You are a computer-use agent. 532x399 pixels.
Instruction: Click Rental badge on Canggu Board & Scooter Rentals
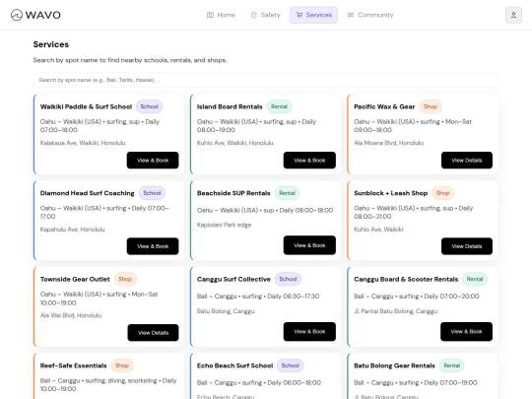point(475,279)
